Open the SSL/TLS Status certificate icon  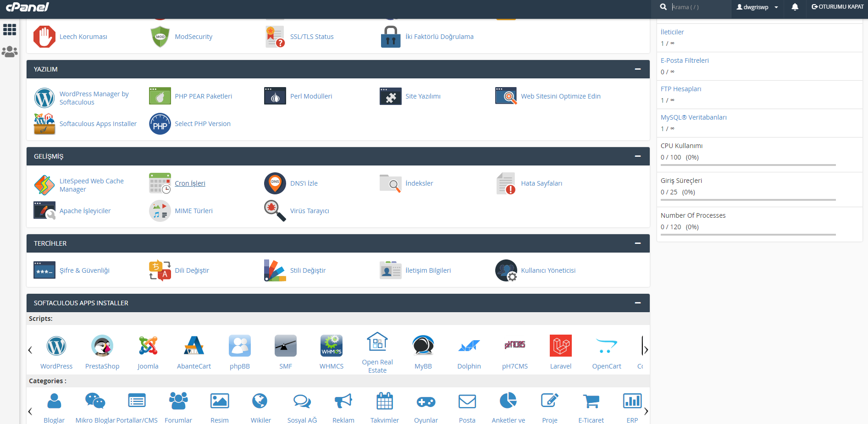275,37
